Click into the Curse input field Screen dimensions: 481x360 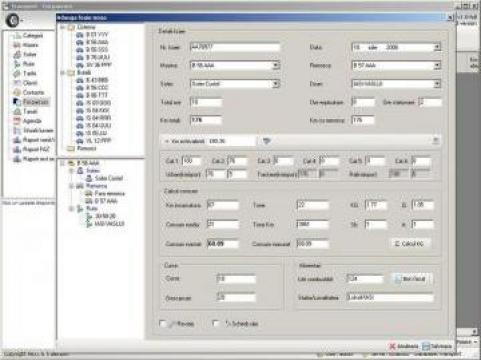(x=236, y=279)
